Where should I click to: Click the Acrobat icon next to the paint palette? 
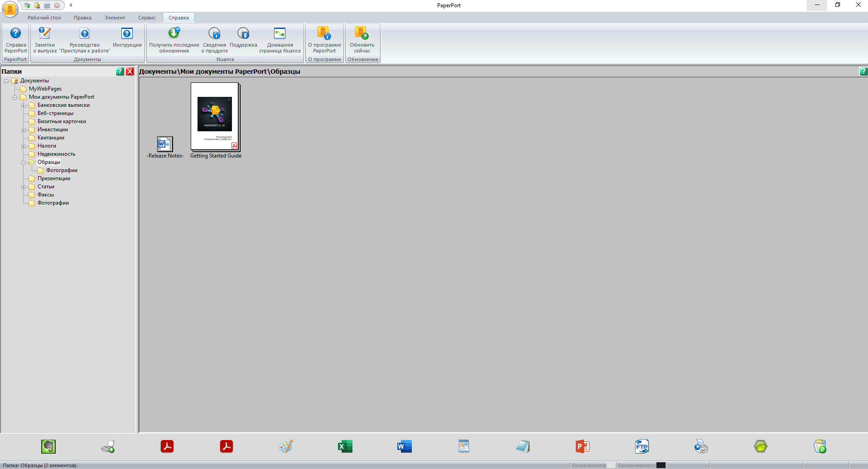click(227, 447)
